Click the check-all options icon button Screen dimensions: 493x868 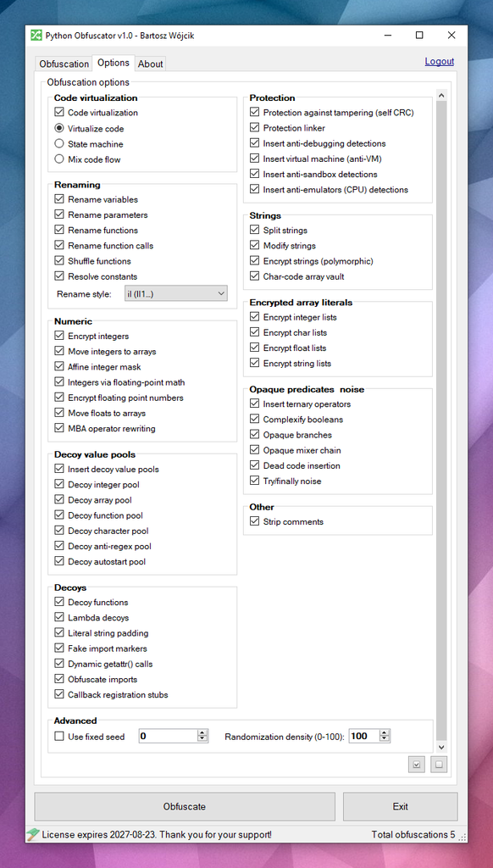coord(417,765)
